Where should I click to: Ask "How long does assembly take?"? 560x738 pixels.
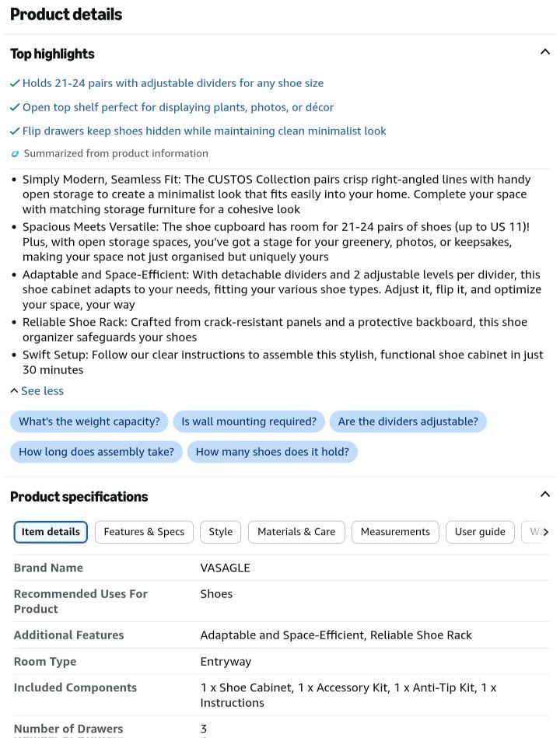[x=96, y=452]
